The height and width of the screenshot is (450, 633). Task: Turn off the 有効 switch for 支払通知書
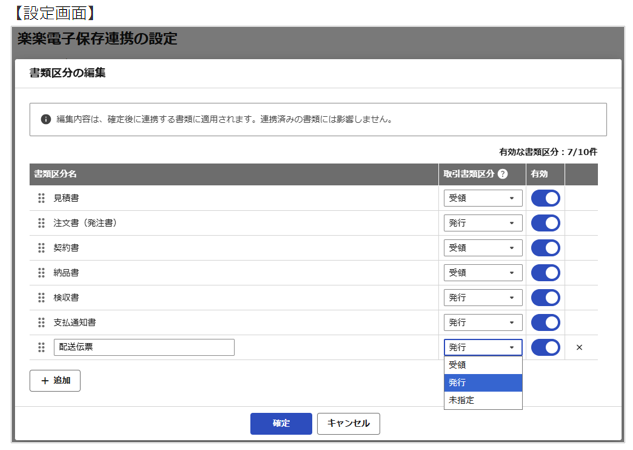[x=545, y=322]
